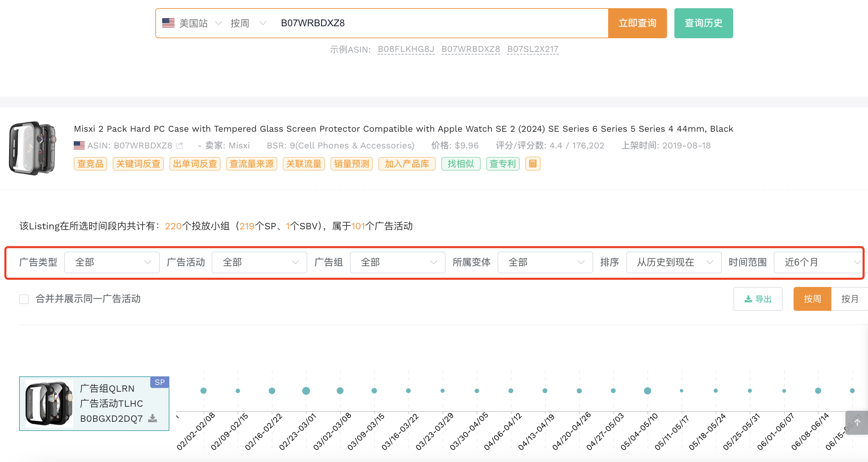Viewport: 868px width, 462px height.
Task: Click the calculator icon after 查专利
Action: [533, 164]
